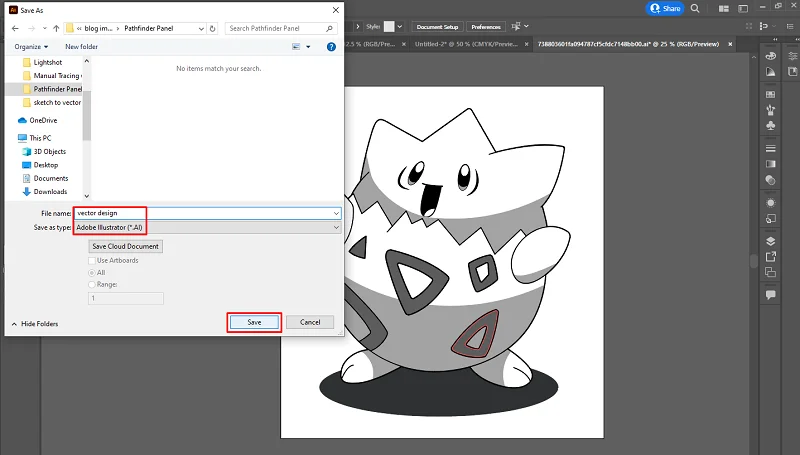This screenshot has height=455, width=800.
Task: Open OneDrive in the navigation pane
Action: [x=38, y=120]
